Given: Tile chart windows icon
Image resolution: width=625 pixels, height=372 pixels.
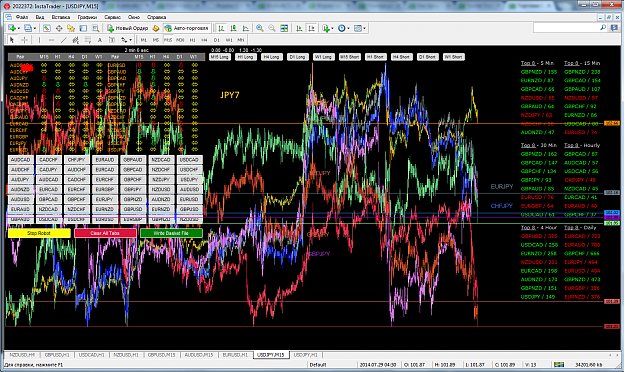Looking at the screenshot, I should click(284, 28).
